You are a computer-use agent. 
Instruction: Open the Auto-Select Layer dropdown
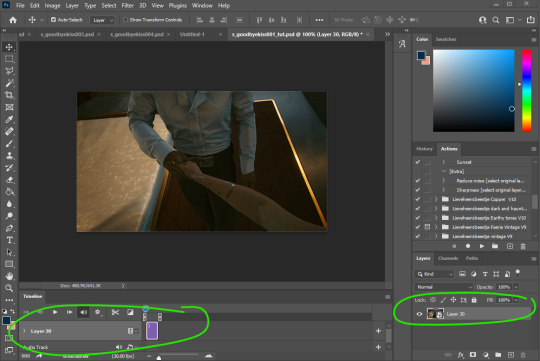tap(102, 20)
